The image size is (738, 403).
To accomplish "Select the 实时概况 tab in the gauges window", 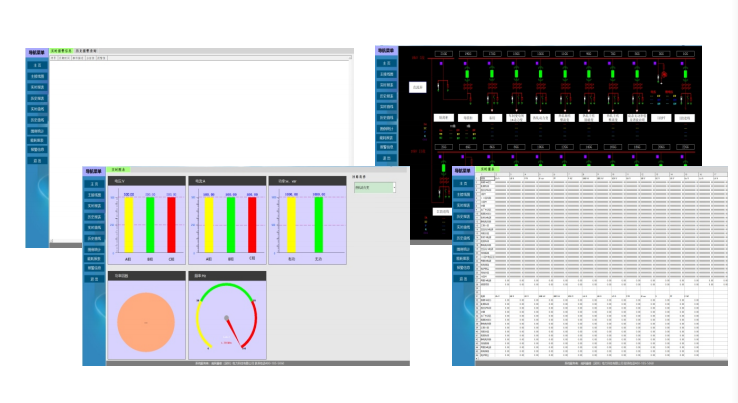I will 117,171.
